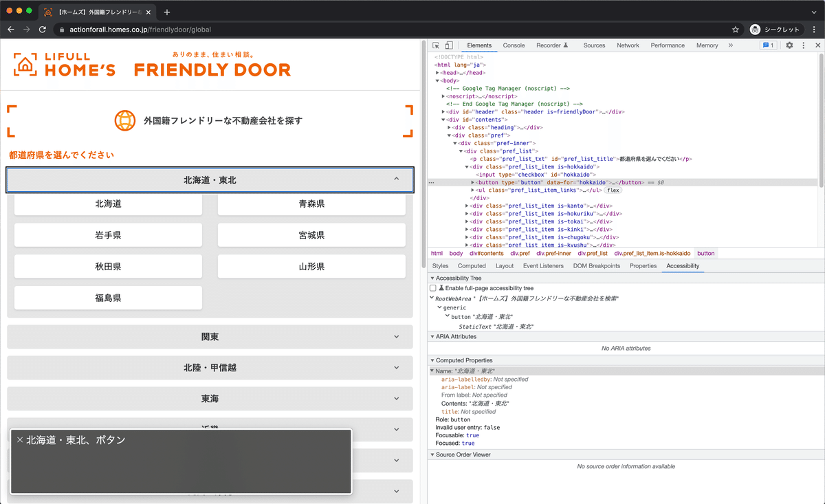The width and height of the screenshot is (825, 504).
Task: Click the flex badge on pref_list_item_links
Action: tap(613, 190)
